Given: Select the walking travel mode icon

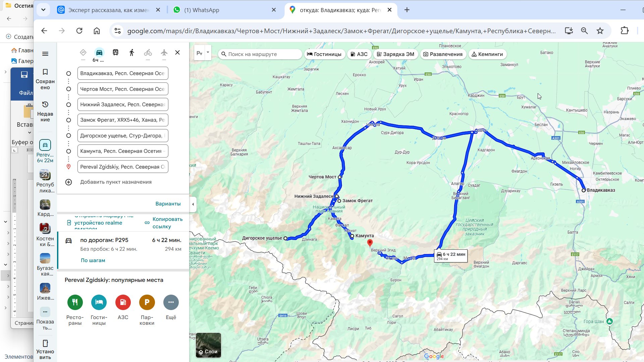Looking at the screenshot, I should coord(131,53).
